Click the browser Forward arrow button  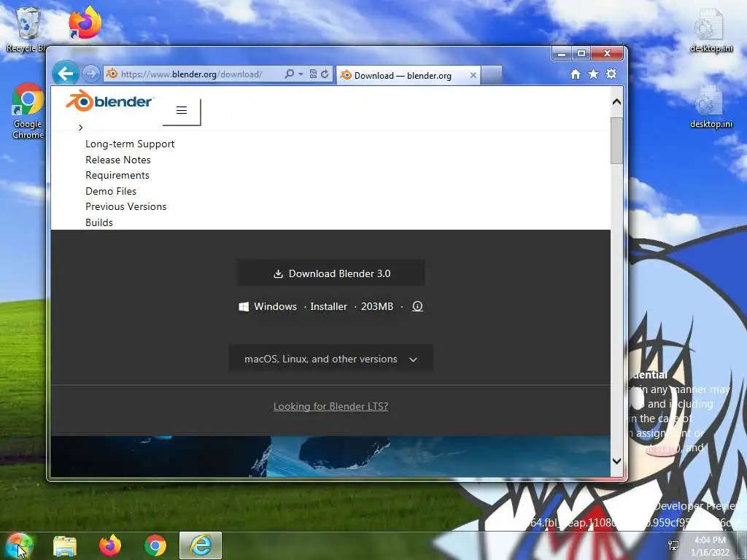pos(90,74)
